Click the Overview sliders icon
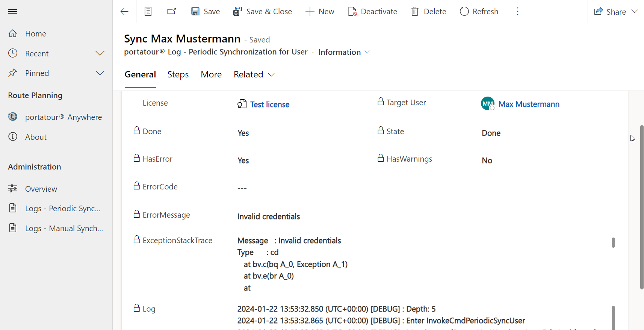The height and width of the screenshot is (330, 644). click(13, 188)
